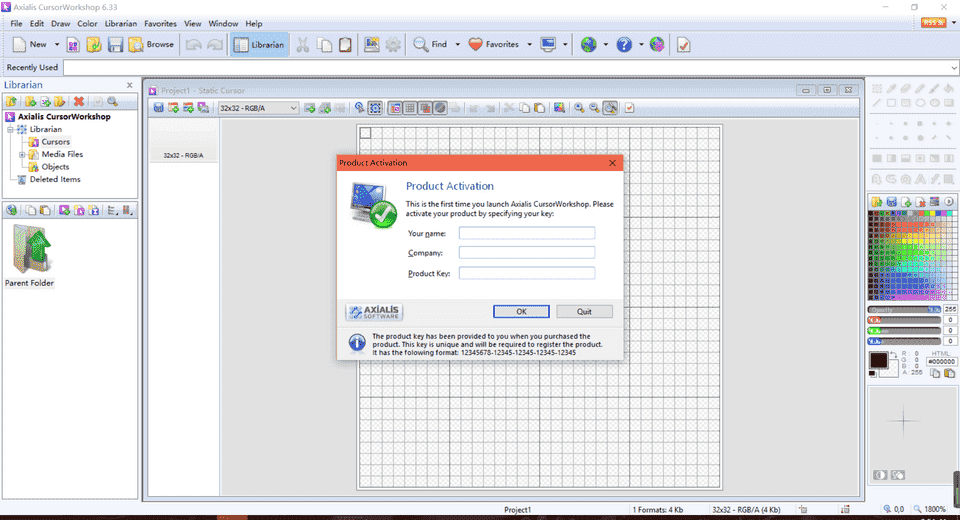The width and height of the screenshot is (960, 520).
Task: Click the 1800% zoom status indicator
Action: (930, 509)
